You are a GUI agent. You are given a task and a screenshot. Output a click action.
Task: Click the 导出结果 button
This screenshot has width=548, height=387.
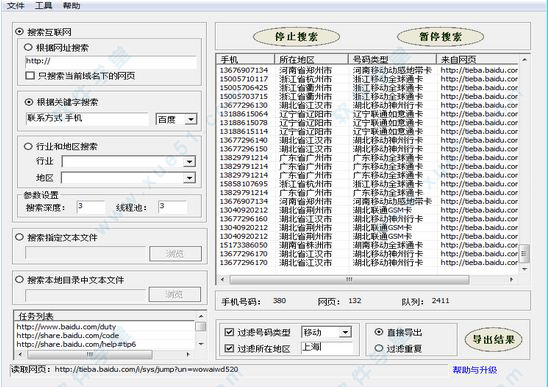pyautogui.click(x=493, y=339)
